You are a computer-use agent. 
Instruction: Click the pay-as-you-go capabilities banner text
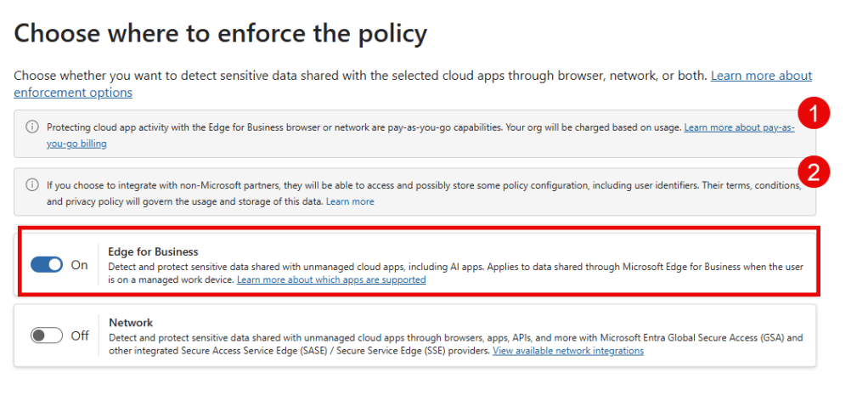click(x=340, y=127)
